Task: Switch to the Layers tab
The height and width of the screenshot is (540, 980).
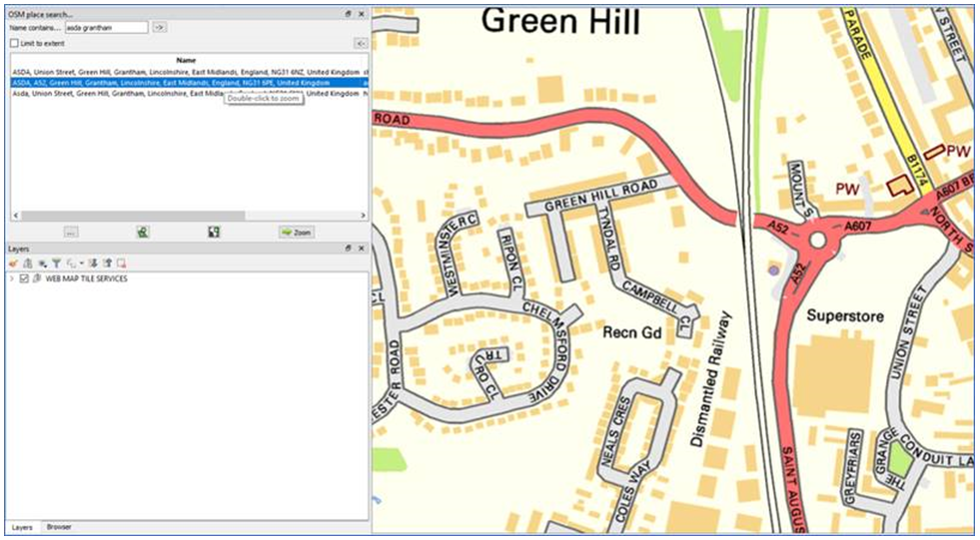Action: point(22,527)
